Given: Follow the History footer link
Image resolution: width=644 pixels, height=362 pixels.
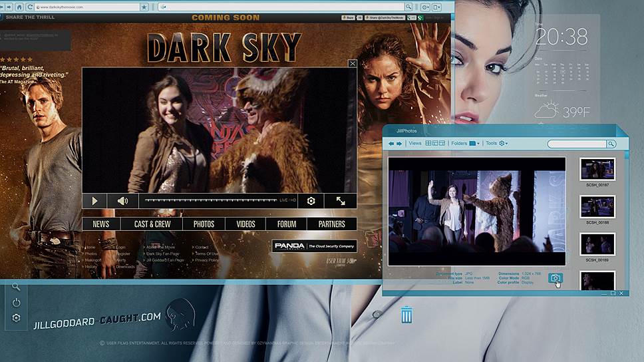Looking at the screenshot, I should [x=90, y=267].
